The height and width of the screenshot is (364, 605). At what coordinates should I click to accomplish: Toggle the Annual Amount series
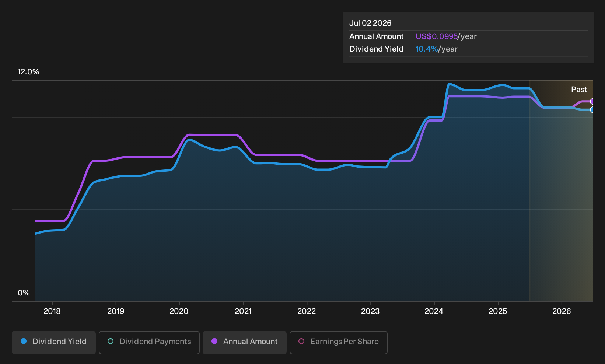point(245,342)
